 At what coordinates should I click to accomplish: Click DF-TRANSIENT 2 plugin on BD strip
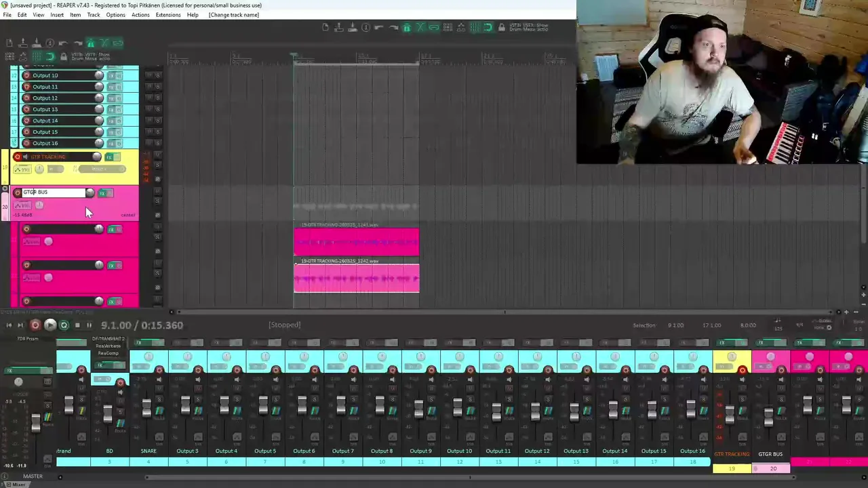click(x=108, y=338)
